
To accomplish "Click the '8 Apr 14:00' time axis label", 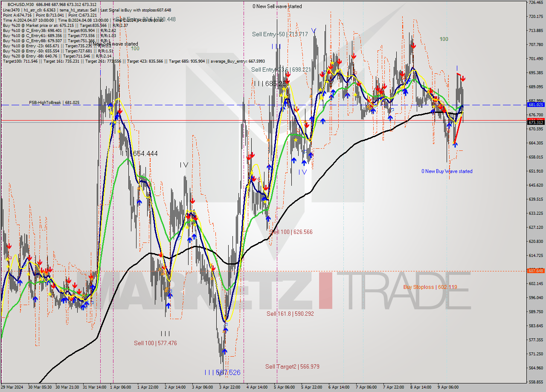I will pyautogui.click(x=421, y=387).
